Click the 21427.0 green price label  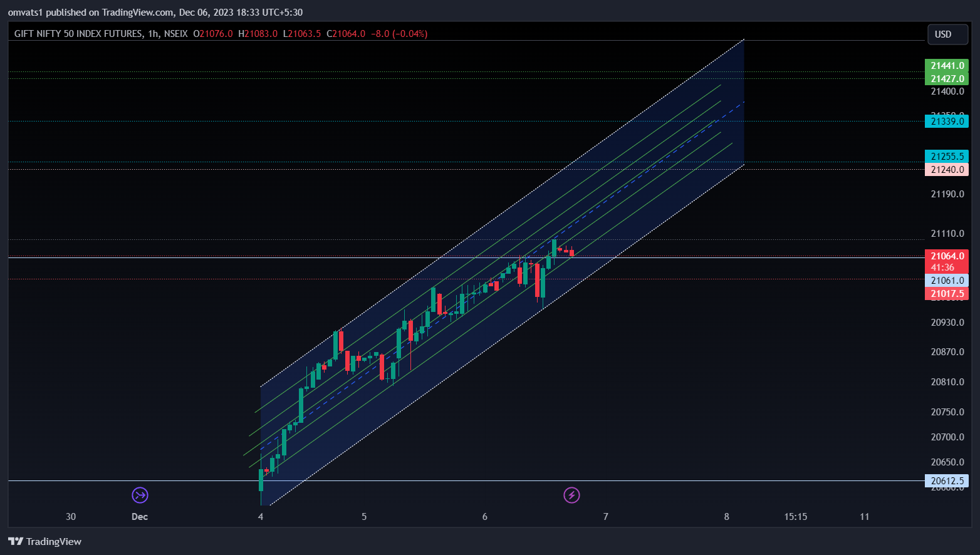(947, 78)
